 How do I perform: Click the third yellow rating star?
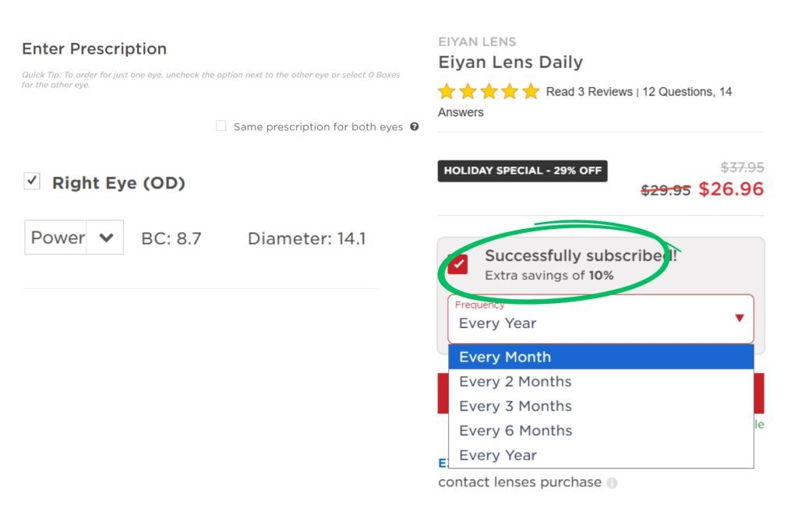[489, 92]
